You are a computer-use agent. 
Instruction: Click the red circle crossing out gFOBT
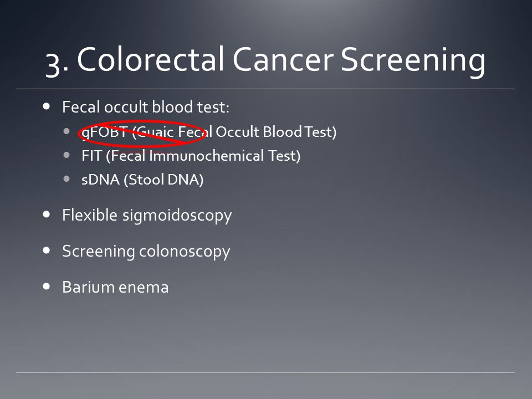click(142, 134)
